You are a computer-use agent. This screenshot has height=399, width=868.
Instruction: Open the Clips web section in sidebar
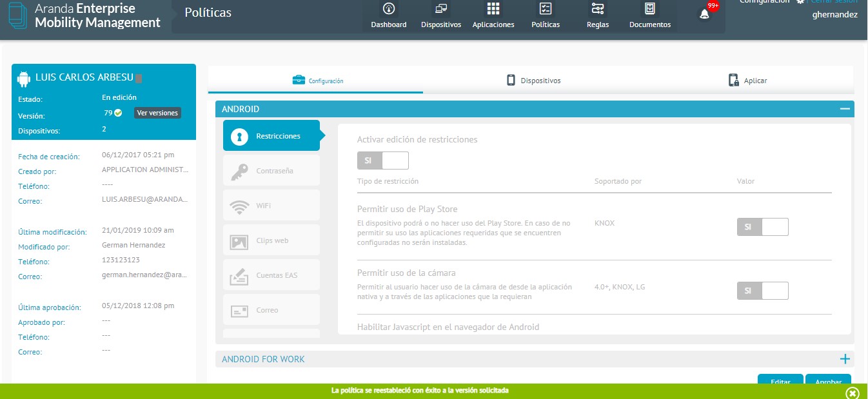[x=271, y=240]
